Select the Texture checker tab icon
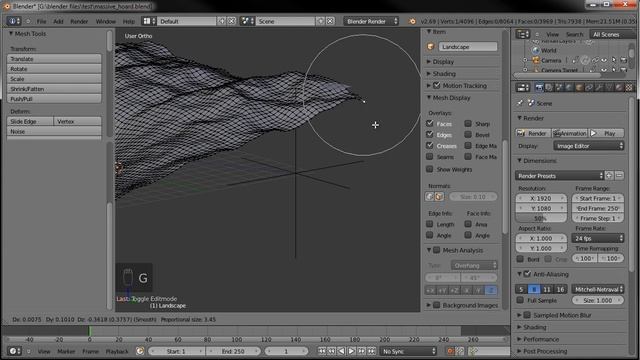 (629, 87)
